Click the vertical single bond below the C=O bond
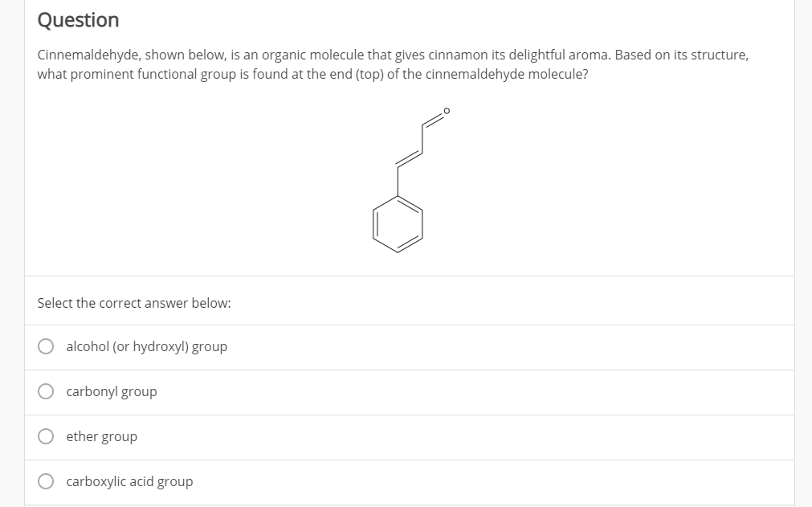Screen dimensions: 812x507 422,138
